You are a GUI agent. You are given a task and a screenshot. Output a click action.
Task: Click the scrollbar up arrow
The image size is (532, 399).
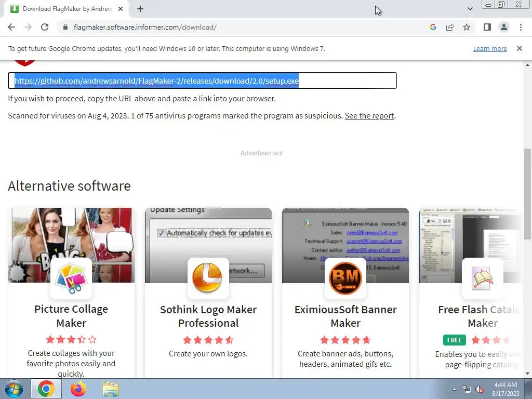pyautogui.click(x=527, y=65)
